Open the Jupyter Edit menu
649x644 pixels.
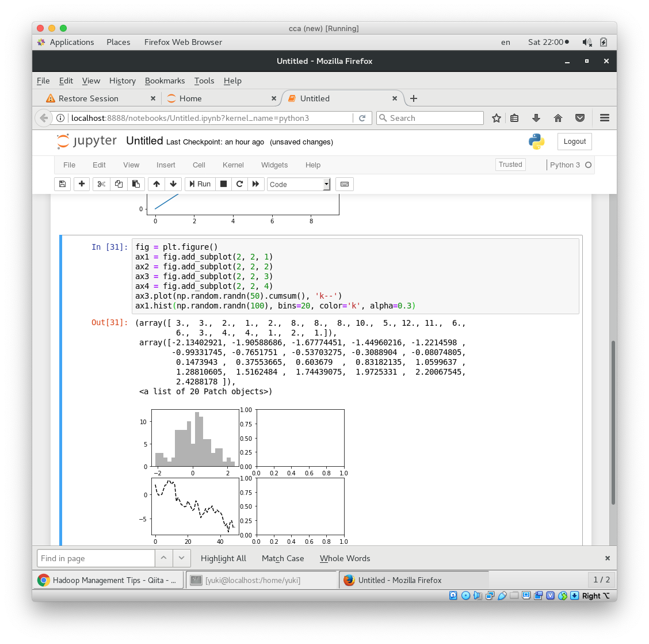click(x=99, y=165)
